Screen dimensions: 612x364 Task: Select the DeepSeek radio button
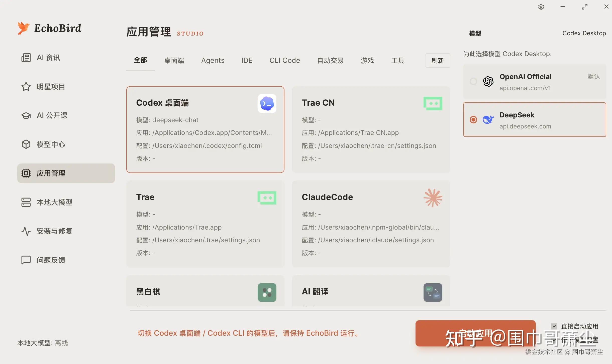point(473,120)
